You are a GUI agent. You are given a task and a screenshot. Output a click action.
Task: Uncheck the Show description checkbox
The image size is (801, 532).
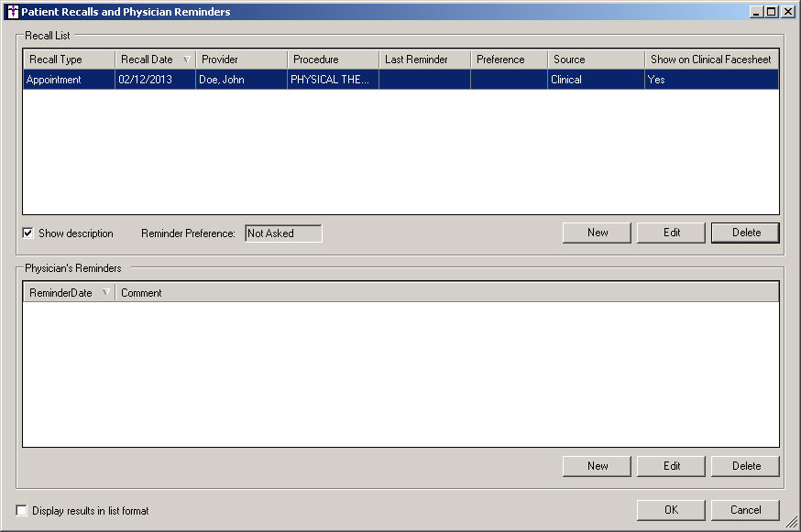point(27,233)
